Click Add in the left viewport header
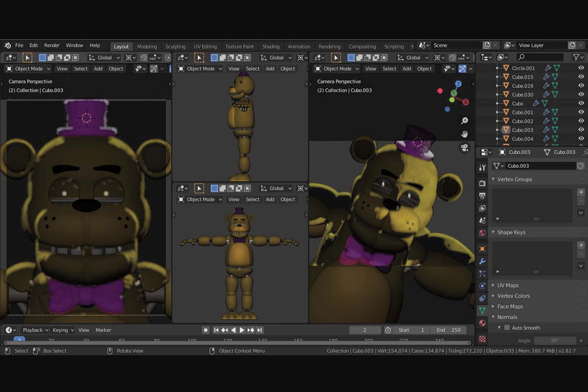The image size is (588, 392). pos(98,69)
